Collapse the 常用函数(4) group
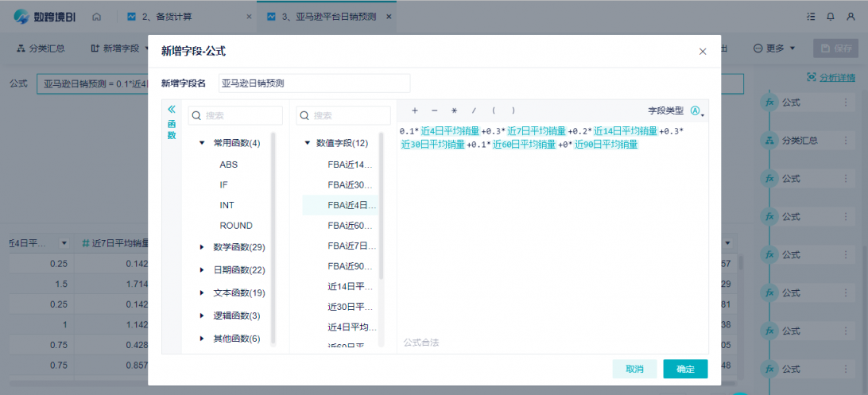 pyautogui.click(x=202, y=143)
